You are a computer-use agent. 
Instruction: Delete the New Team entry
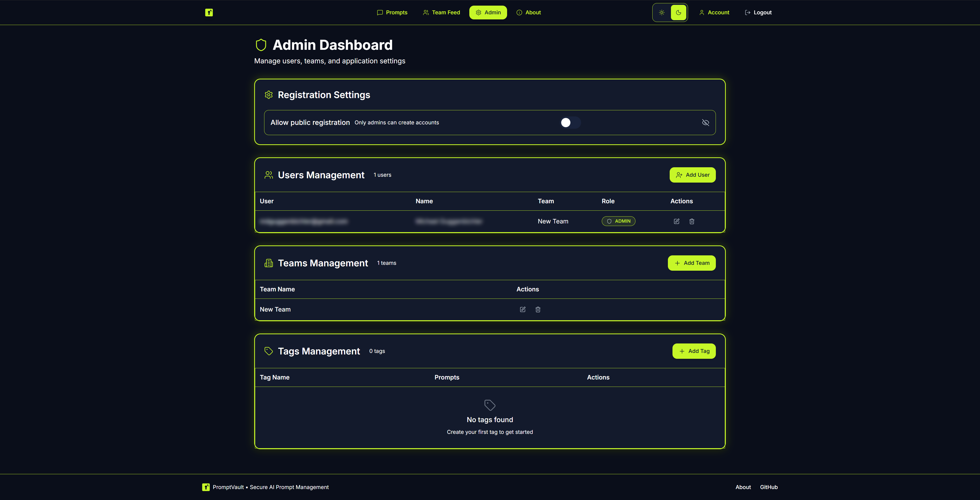tap(538, 309)
